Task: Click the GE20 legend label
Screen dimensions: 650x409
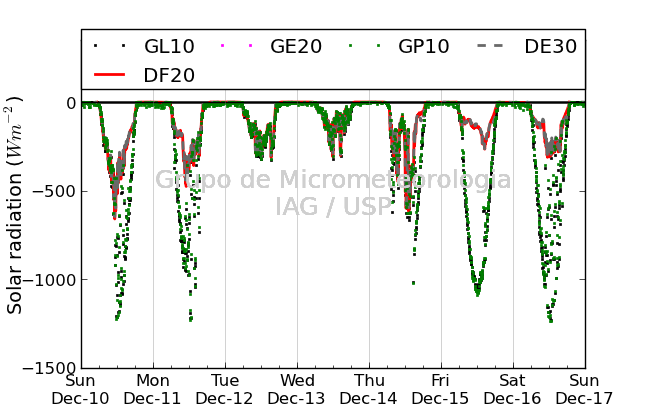Action: pyautogui.click(x=296, y=46)
